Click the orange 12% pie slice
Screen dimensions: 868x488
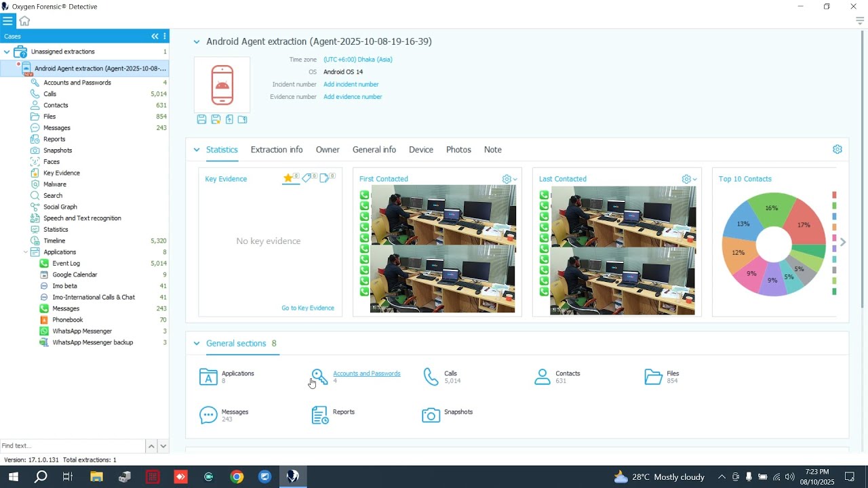[x=737, y=253]
